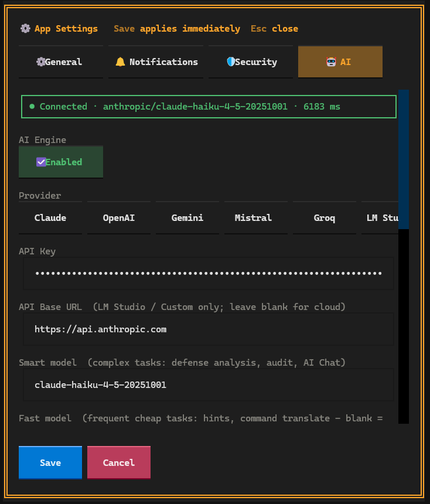Click the Smart model input field

[207, 384]
